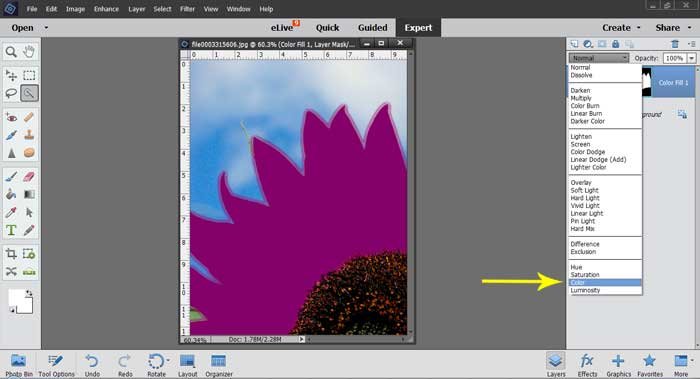Image resolution: width=700 pixels, height=379 pixels.
Task: Select the Clone Stamp tool
Action: 29,135
